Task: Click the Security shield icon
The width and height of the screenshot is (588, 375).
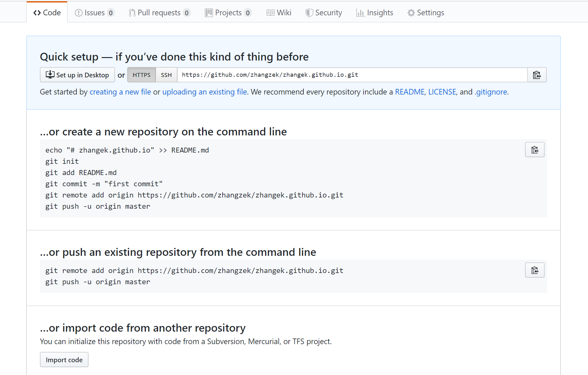Action: (x=309, y=13)
